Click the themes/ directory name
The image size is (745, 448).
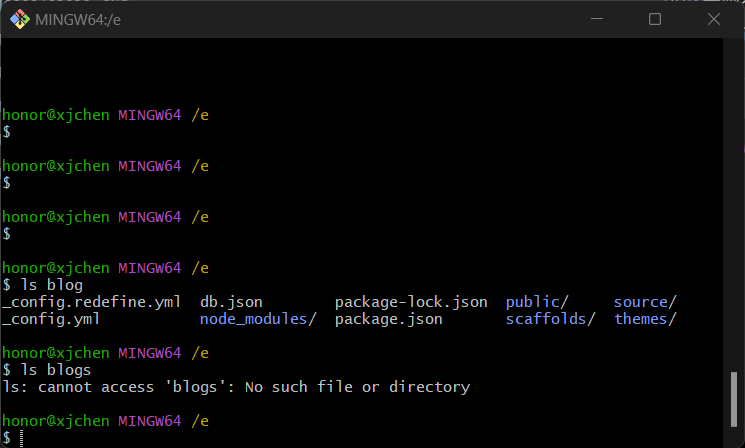645,319
